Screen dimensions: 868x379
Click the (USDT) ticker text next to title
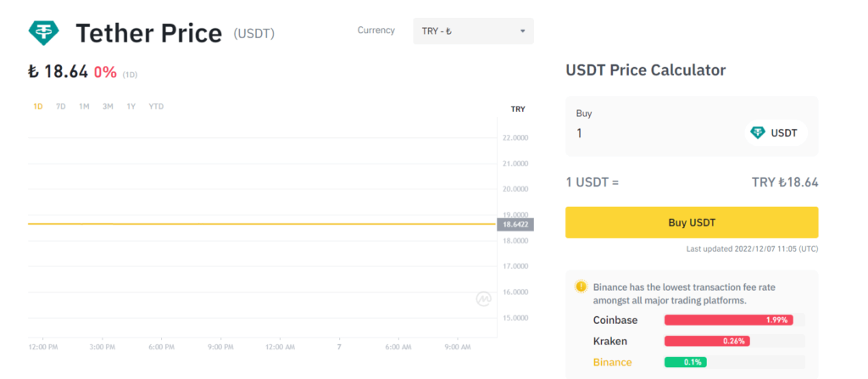pos(254,34)
